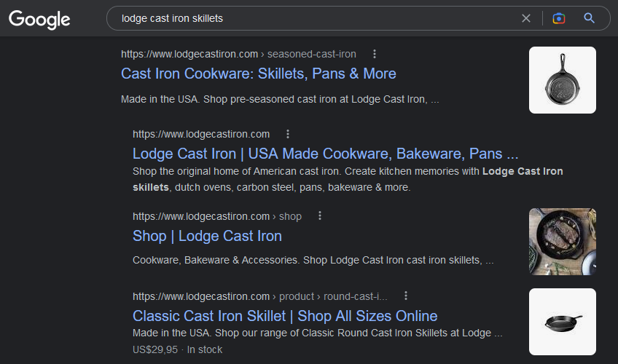Open three-dot menu beside shop result URL
The height and width of the screenshot is (364, 618).
tap(319, 216)
